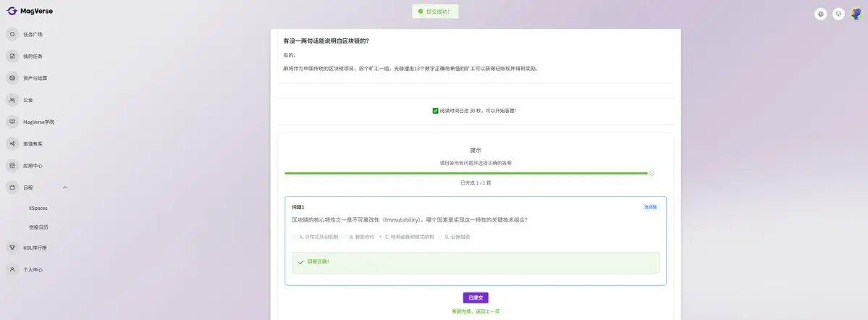Image resolution: width=868 pixels, height=320 pixels.
Task: Open 邀请有奖 via its share icon
Action: [x=12, y=143]
